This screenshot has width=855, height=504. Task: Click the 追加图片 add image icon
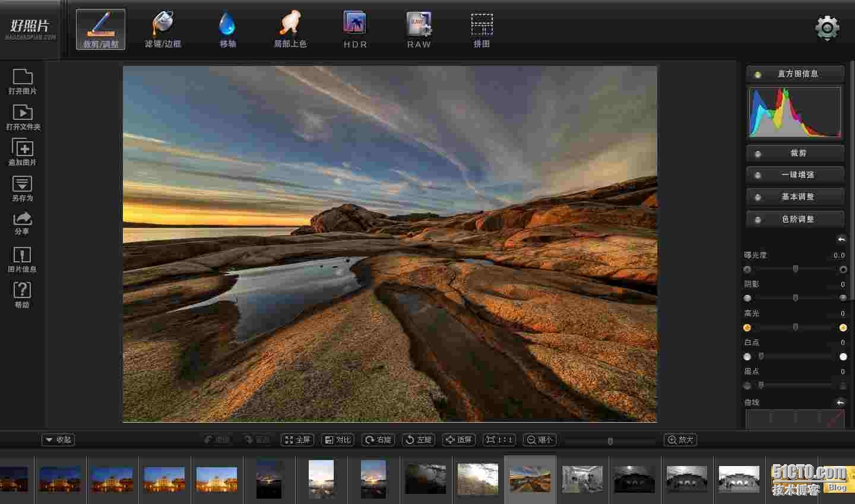point(23,152)
